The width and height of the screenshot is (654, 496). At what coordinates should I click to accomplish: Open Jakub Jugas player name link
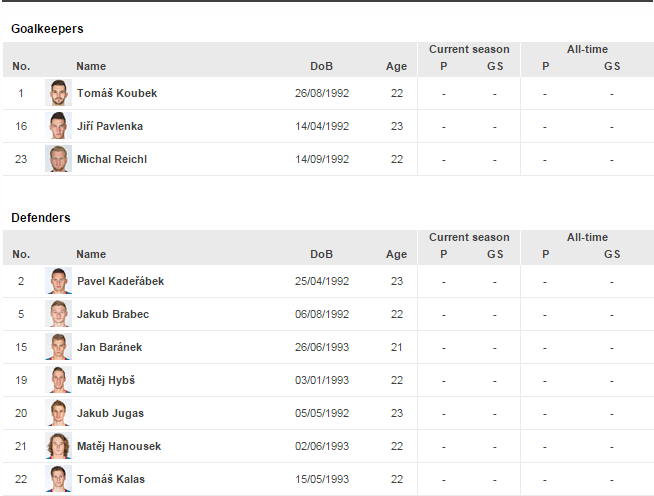110,413
